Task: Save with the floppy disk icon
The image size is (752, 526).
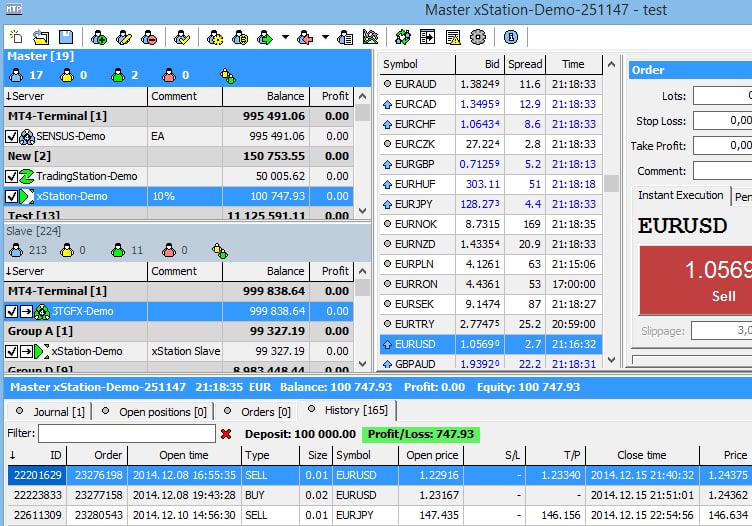Action: coord(66,37)
